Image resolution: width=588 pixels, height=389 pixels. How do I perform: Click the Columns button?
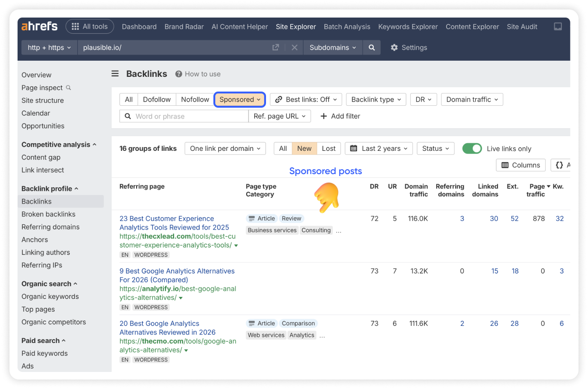tap(520, 165)
